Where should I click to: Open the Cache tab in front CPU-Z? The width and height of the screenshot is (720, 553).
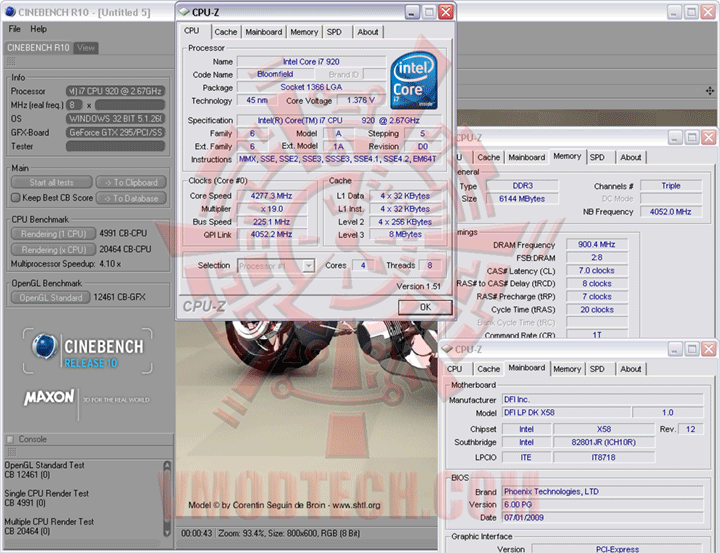(x=225, y=32)
